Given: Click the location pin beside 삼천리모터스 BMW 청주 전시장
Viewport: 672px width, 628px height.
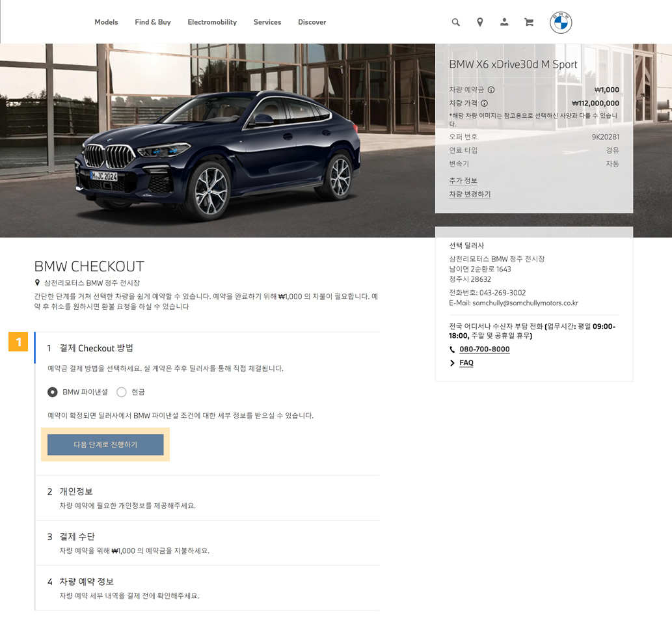Looking at the screenshot, I should [36, 282].
